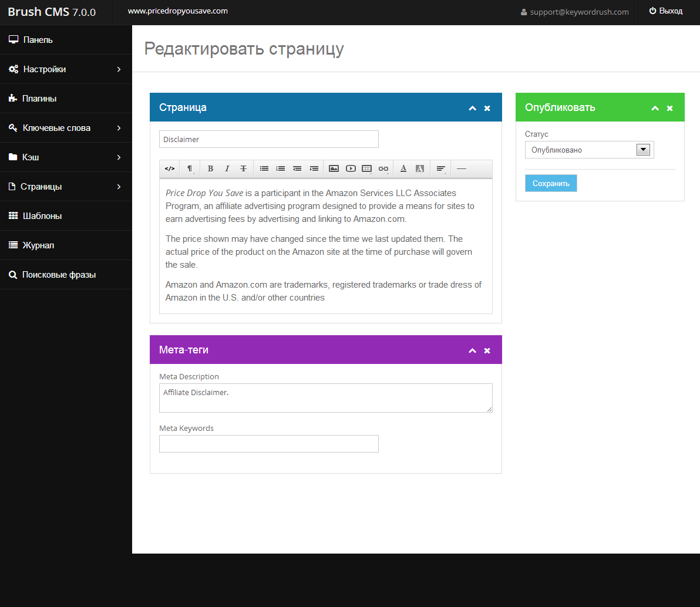This screenshot has height=607, width=700.
Task: Click the Сохранить button
Action: pyautogui.click(x=551, y=183)
